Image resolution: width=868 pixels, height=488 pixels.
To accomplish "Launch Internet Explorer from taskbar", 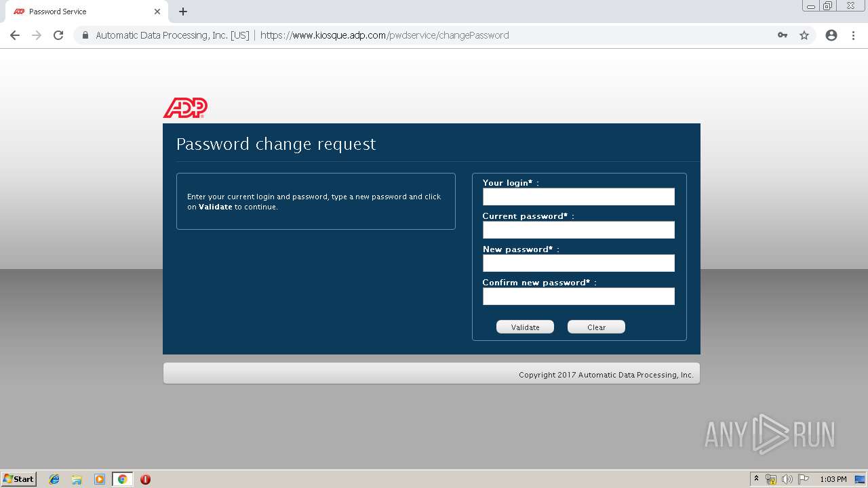I will pos(54,479).
